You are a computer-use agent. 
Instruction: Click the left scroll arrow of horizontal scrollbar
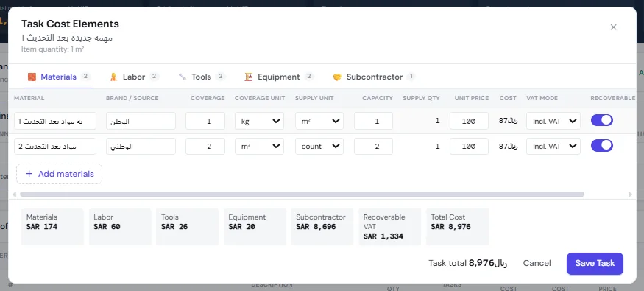click(x=15, y=194)
